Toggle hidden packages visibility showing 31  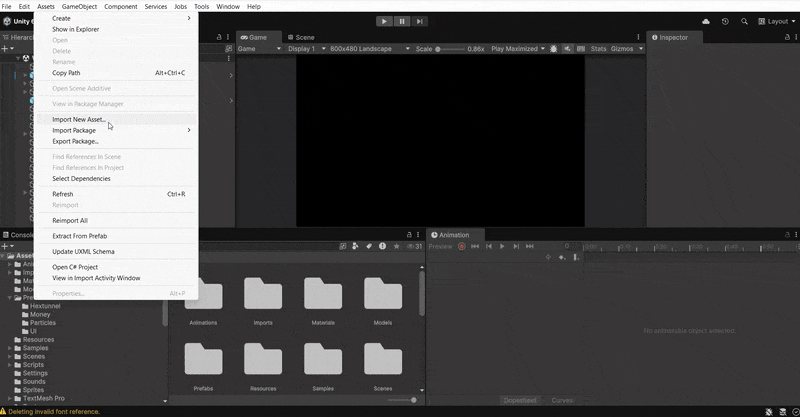pos(414,246)
